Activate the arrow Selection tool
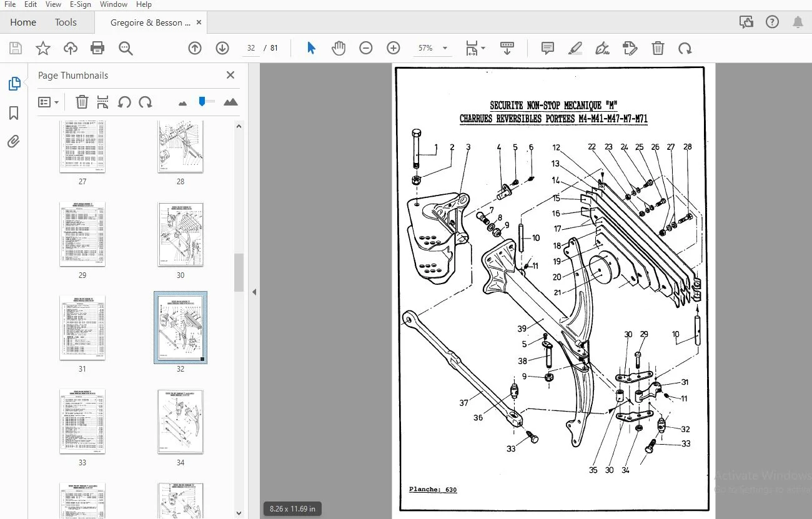Viewport: 812px width, 519px height. coord(311,48)
